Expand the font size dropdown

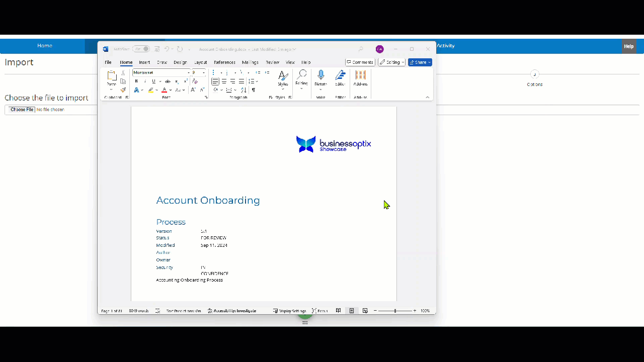click(x=204, y=73)
